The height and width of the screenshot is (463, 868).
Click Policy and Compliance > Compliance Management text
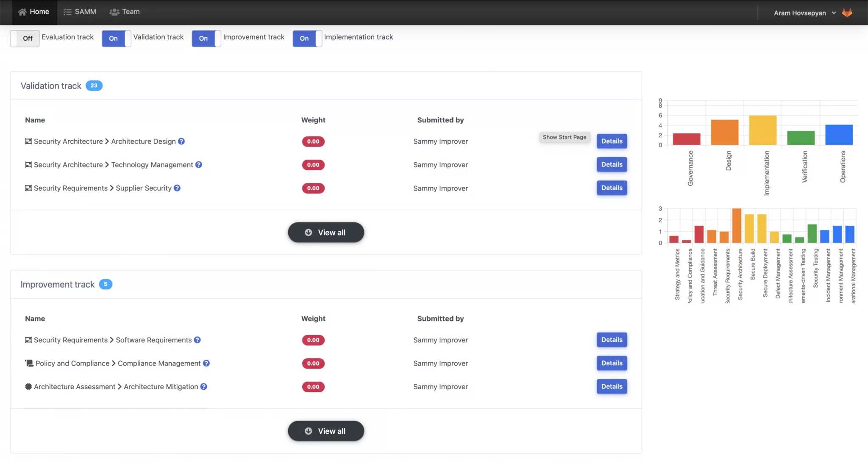118,363
